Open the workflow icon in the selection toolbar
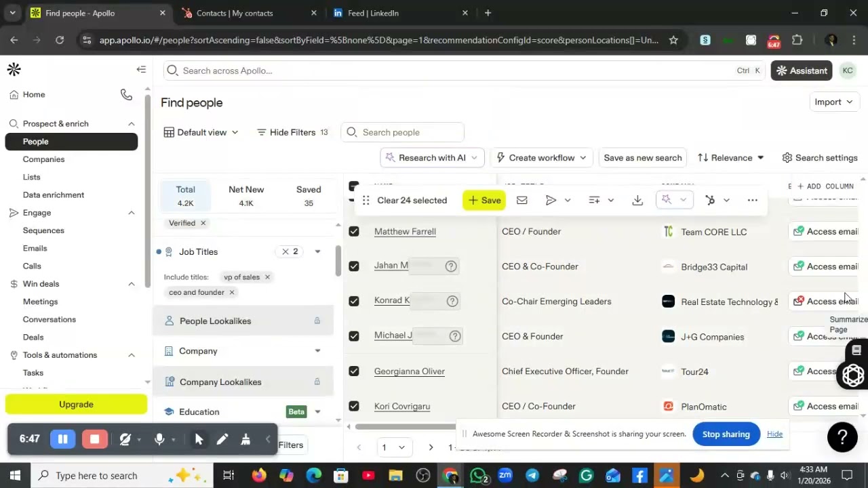The width and height of the screenshot is (868, 488). [710, 201]
